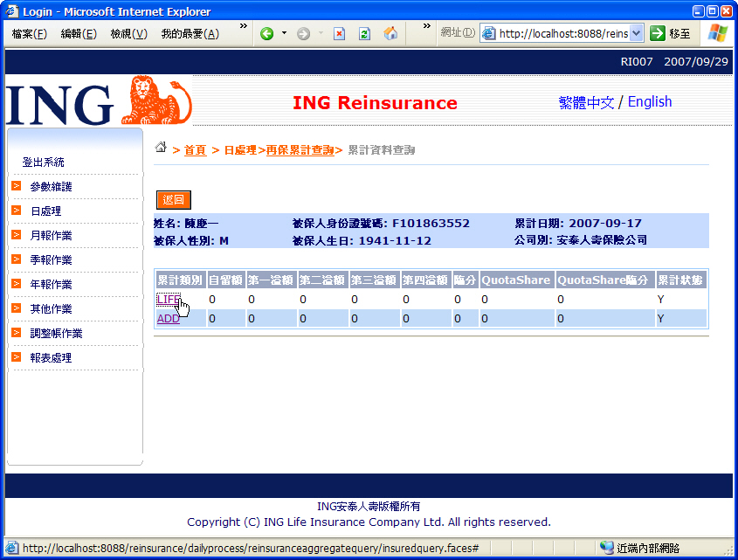Click the 近端內部網路 zone icon in status bar
The width and height of the screenshot is (738, 560).
point(607,548)
